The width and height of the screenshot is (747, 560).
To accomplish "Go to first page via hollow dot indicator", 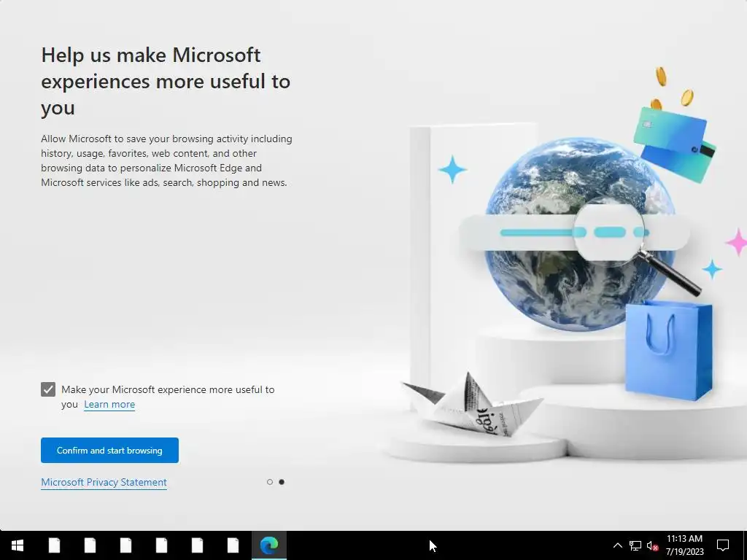I will [270, 482].
